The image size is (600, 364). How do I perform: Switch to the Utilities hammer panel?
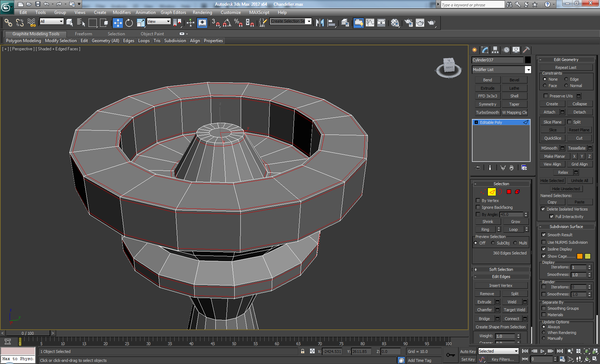[526, 50]
